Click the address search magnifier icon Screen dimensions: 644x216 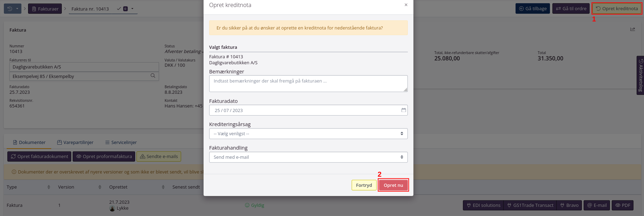pyautogui.click(x=153, y=76)
